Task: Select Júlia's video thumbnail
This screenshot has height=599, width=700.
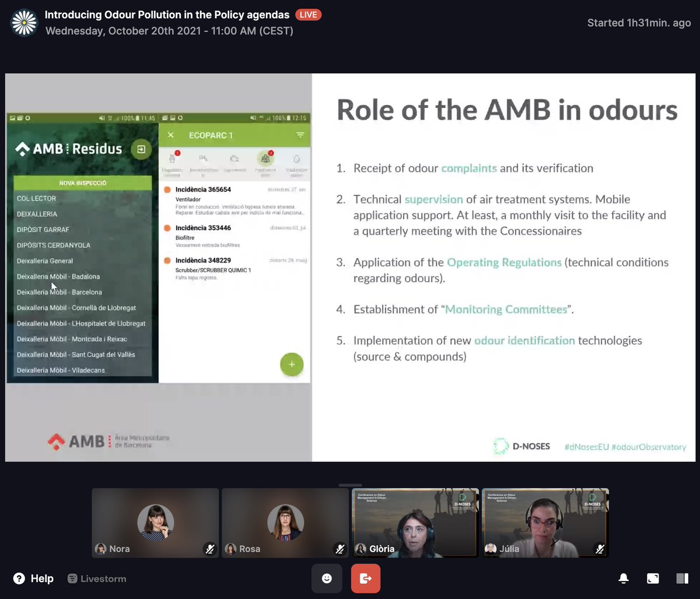Action: click(545, 523)
